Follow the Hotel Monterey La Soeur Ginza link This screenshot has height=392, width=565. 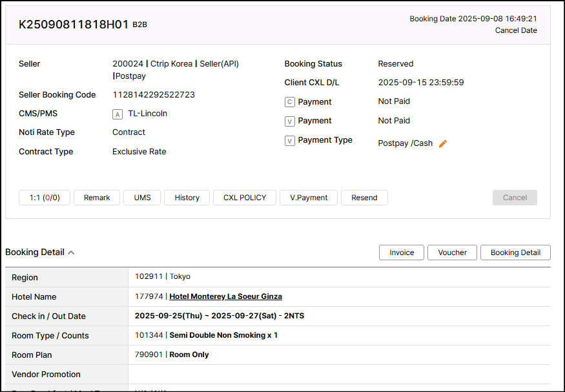(225, 297)
